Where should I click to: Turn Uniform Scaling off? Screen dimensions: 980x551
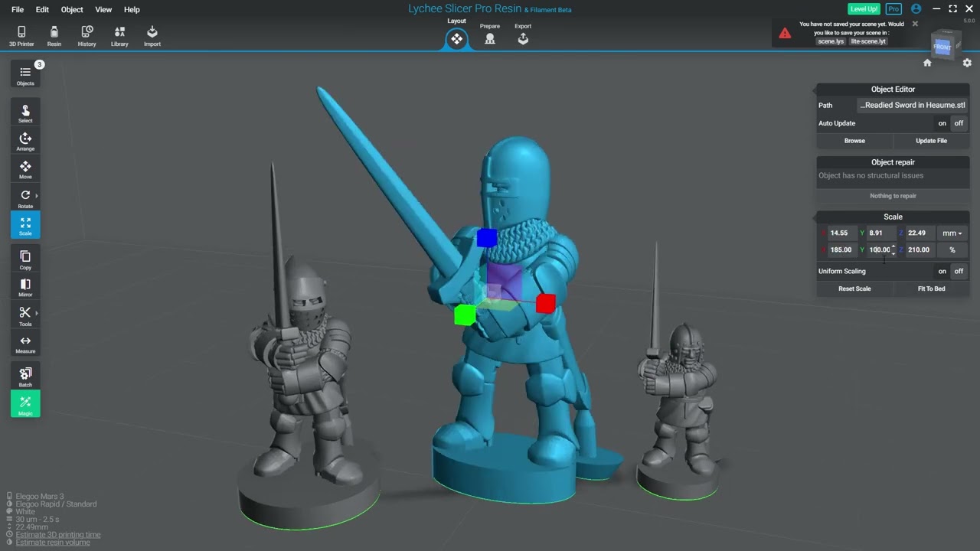point(959,271)
